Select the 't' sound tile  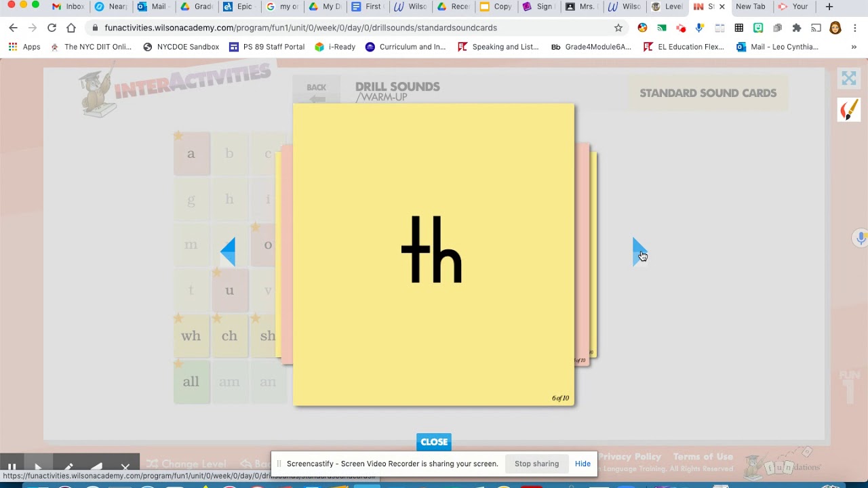191,291
